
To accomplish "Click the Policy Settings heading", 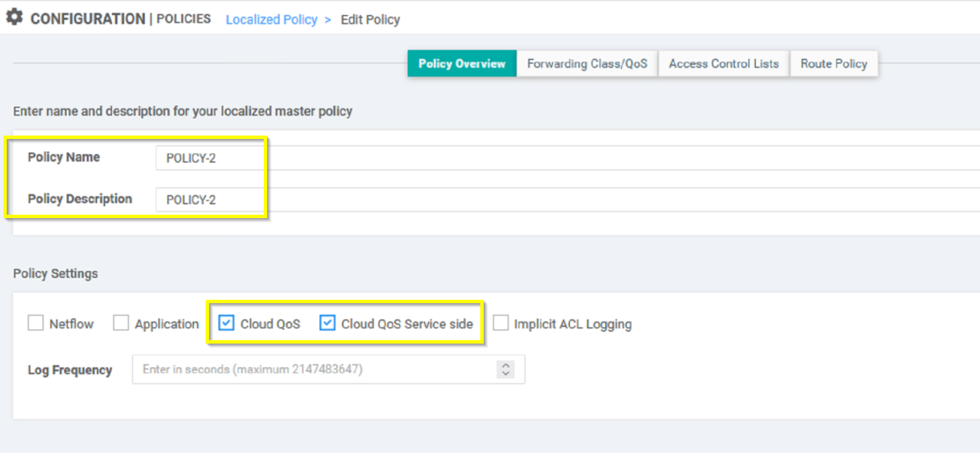I will pyautogui.click(x=56, y=274).
